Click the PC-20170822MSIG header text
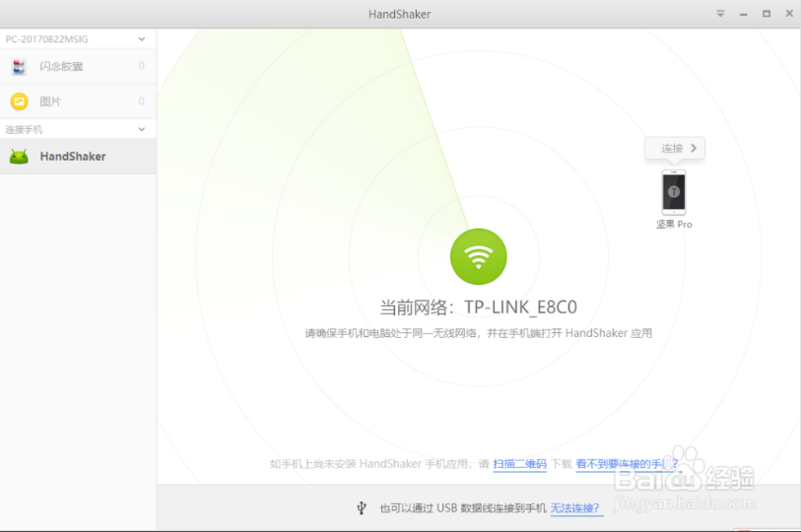This screenshot has height=532, width=801. coord(46,39)
